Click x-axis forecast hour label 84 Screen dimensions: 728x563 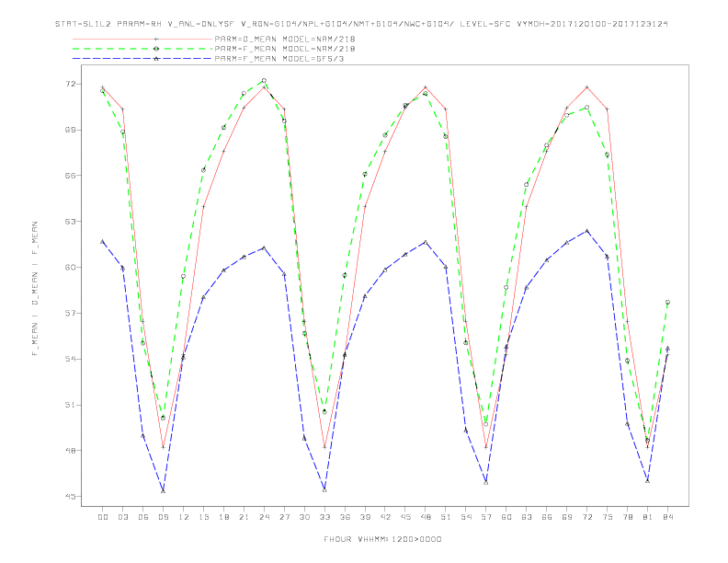[x=668, y=517]
